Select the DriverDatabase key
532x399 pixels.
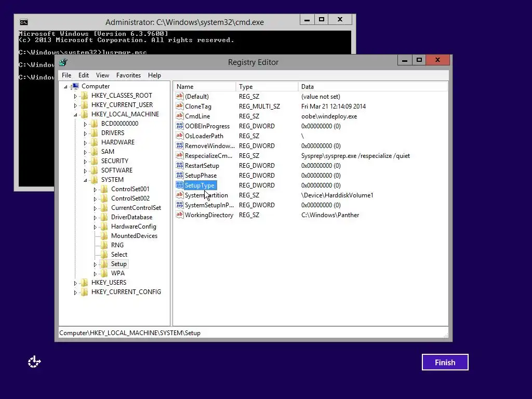(131, 217)
